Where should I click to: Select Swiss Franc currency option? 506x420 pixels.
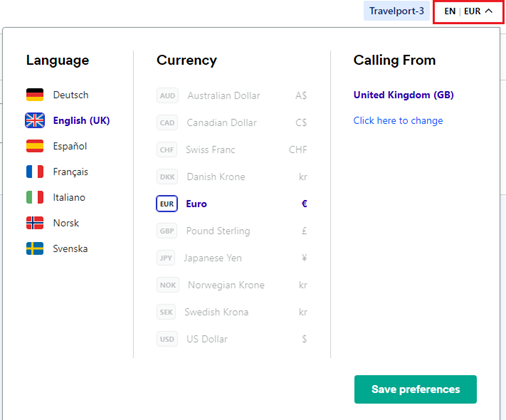[x=232, y=150]
